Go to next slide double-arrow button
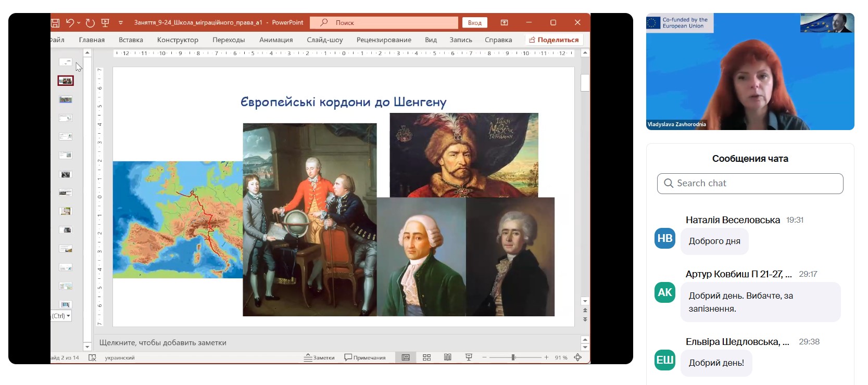Image resolution: width=868 pixels, height=385 pixels. click(585, 319)
